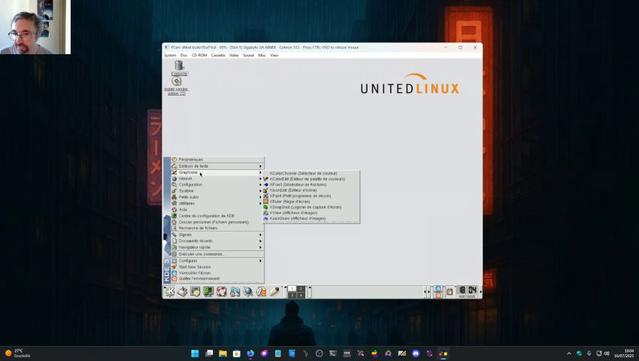Open the KDE K menu button
639x361 pixels.
(x=170, y=291)
